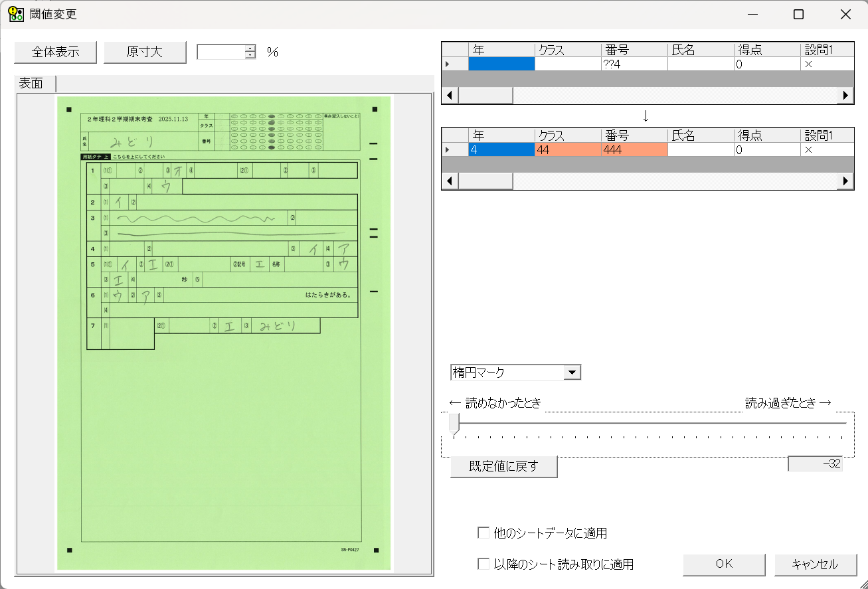The image size is (868, 589).
Task: Click the scanned answer sheet preview
Action: click(224, 332)
